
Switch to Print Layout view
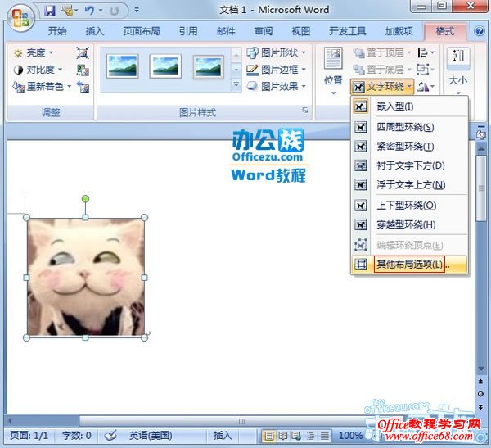click(268, 436)
